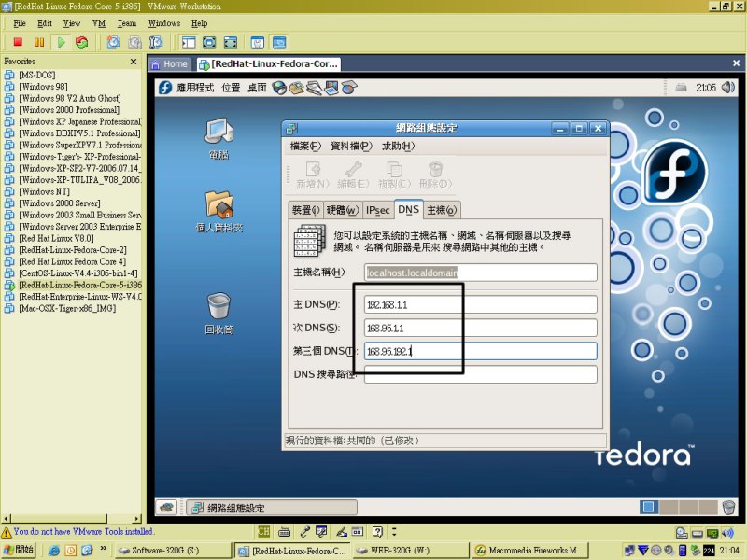Screen dimensions: 747x560
Task: Click the hostname field with localhost.localdomain
Action: (x=481, y=273)
